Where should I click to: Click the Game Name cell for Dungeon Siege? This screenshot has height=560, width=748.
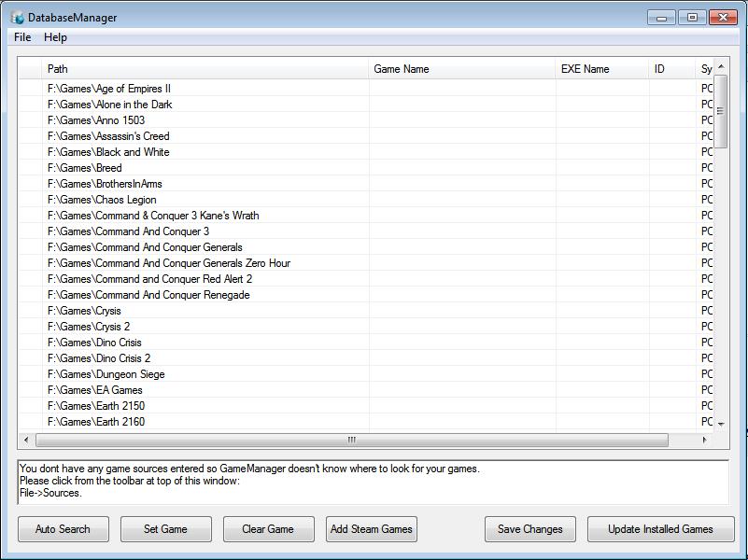coord(462,374)
